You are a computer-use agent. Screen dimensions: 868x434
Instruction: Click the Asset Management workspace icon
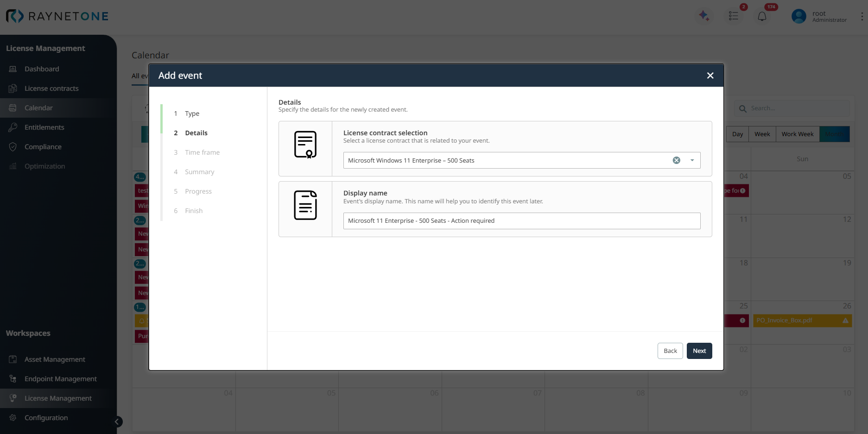coord(13,359)
